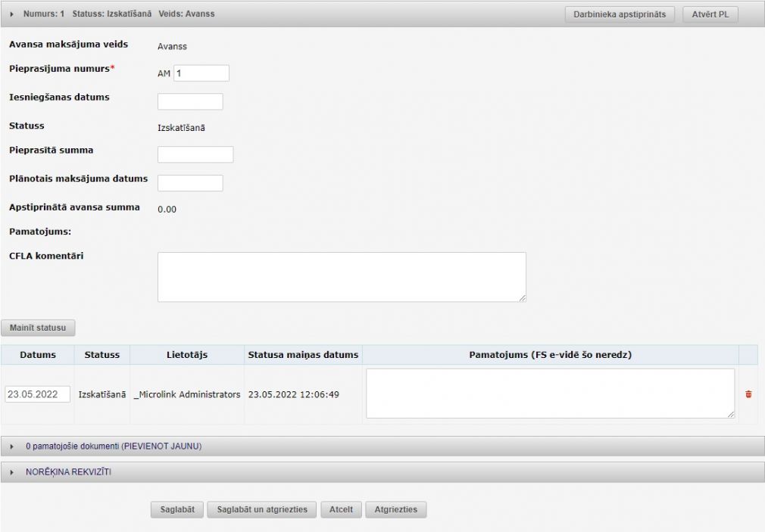Go back using Atgriezties button
This screenshot has height=532, width=765.
pos(396,509)
